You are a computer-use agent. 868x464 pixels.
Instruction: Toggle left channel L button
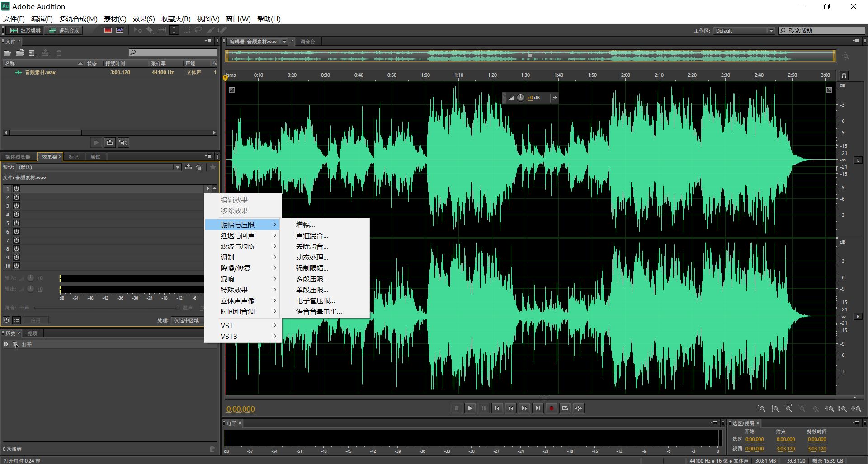858,160
